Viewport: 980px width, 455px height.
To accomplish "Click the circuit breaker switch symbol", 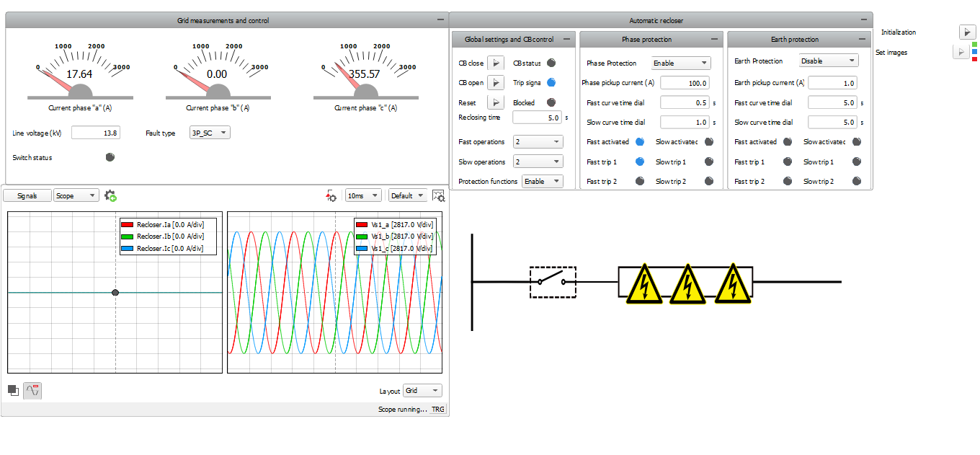I will [x=553, y=282].
